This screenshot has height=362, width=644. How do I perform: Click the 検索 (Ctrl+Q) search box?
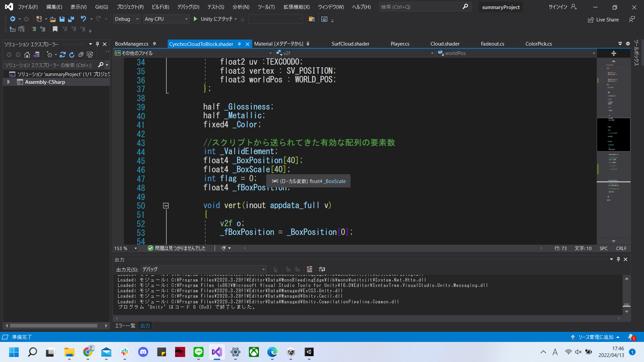425,7
